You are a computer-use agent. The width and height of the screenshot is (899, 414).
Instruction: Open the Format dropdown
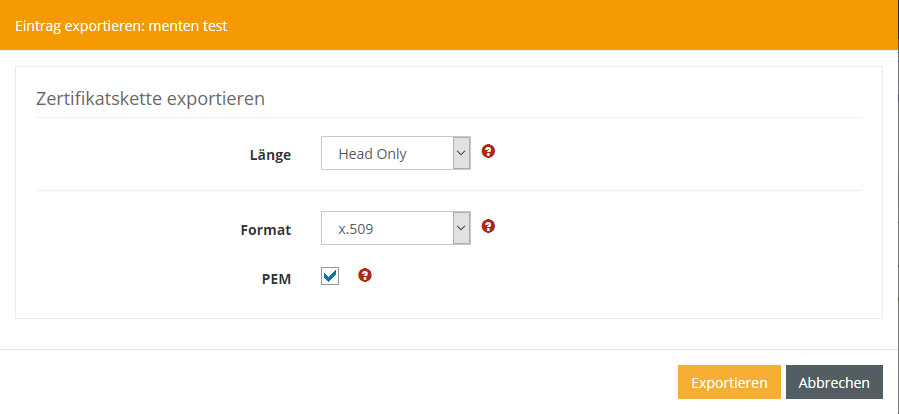click(395, 228)
